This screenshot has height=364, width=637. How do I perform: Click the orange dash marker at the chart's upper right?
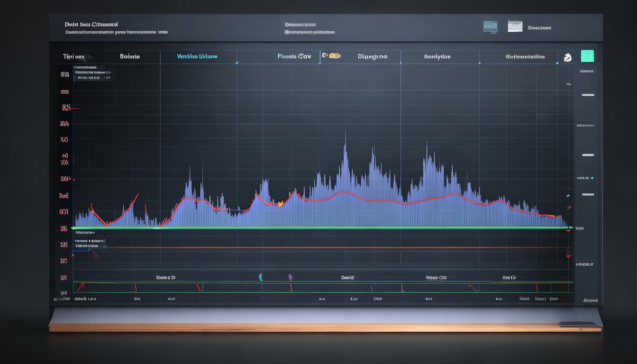click(568, 84)
